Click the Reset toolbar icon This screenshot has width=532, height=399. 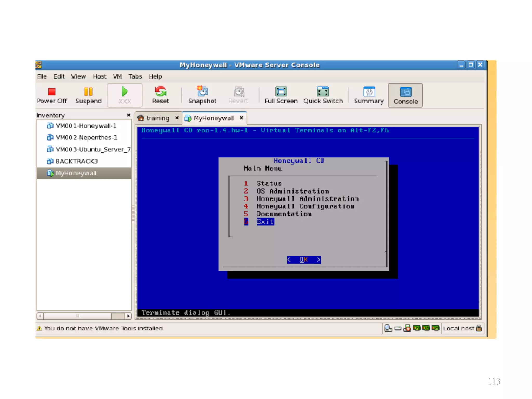point(160,92)
